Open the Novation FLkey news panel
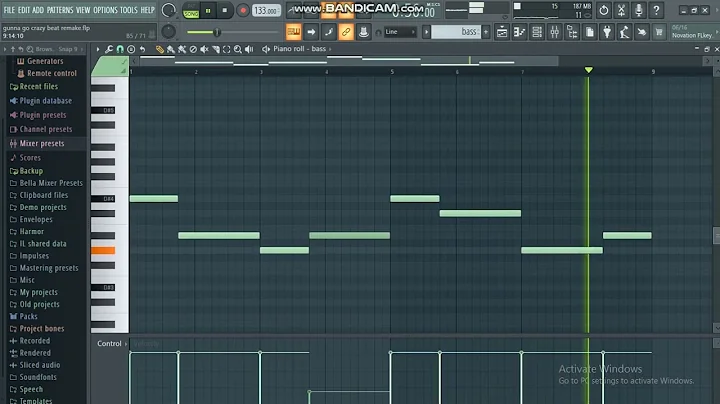The height and width of the screenshot is (404, 720). coord(692,32)
